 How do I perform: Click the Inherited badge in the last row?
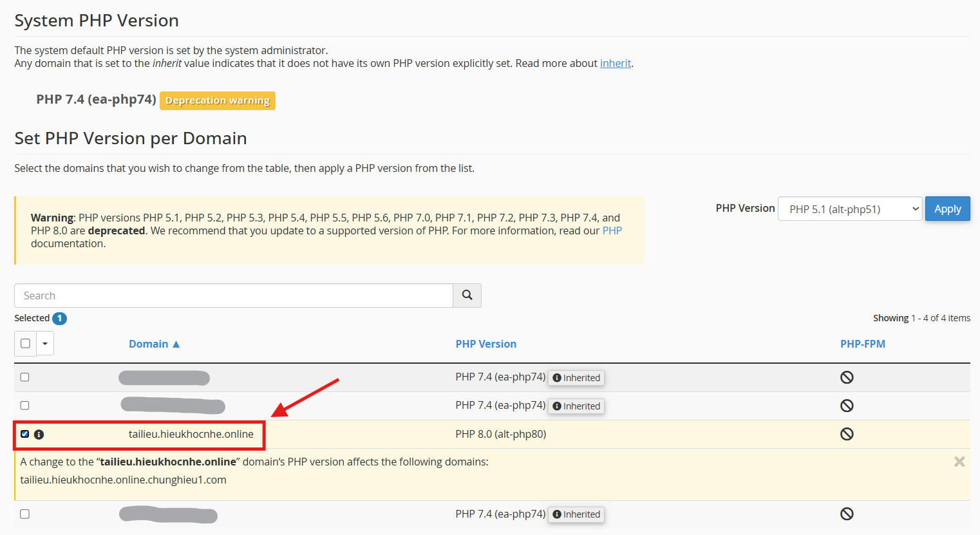pyautogui.click(x=576, y=514)
